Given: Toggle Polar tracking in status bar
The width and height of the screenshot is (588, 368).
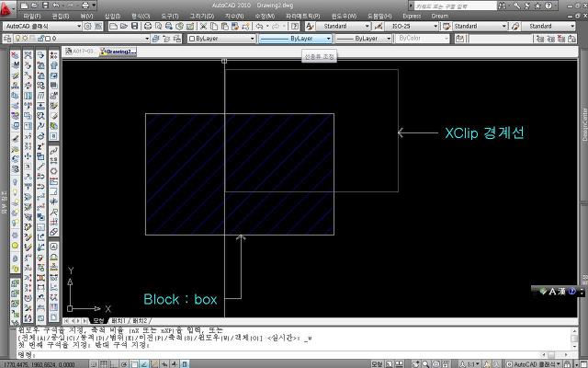Looking at the screenshot, I should 123,364.
